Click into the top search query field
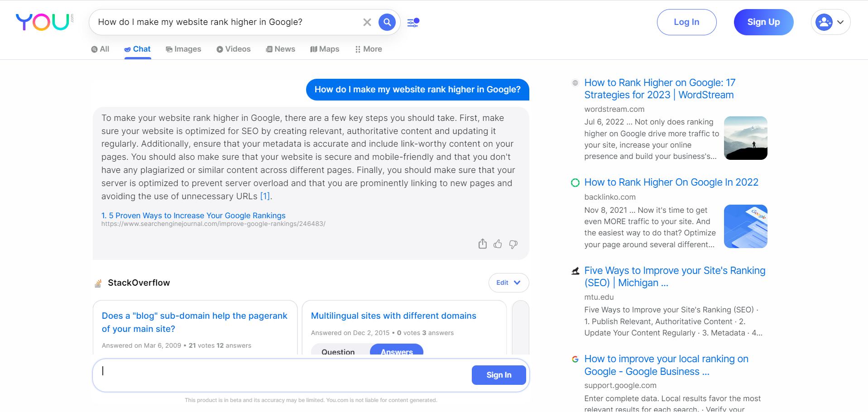 tap(226, 22)
